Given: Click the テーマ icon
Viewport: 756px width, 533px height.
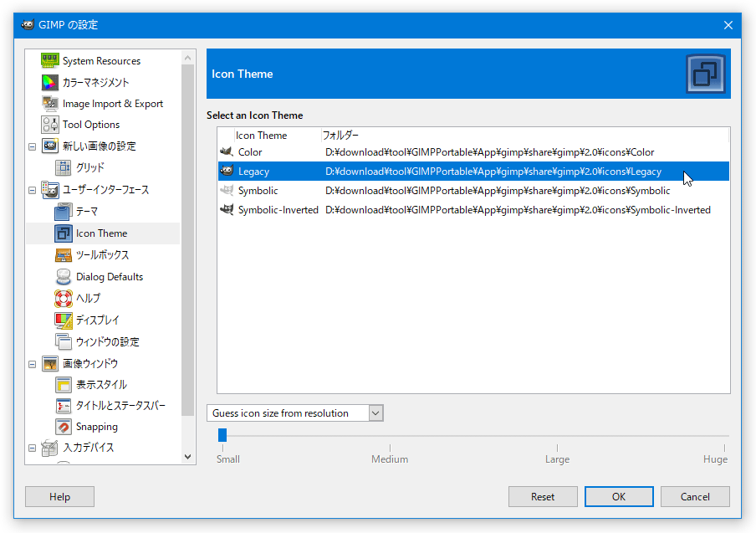Looking at the screenshot, I should (64, 211).
